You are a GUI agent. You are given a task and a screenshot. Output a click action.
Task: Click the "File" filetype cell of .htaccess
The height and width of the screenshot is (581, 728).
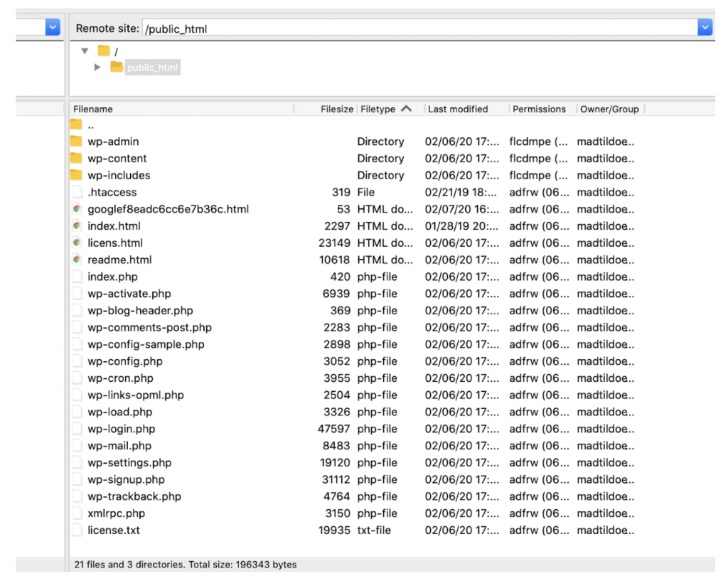click(366, 192)
